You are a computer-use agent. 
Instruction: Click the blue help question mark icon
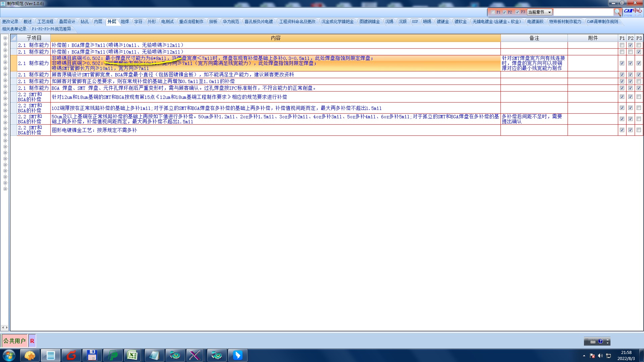(600, 342)
